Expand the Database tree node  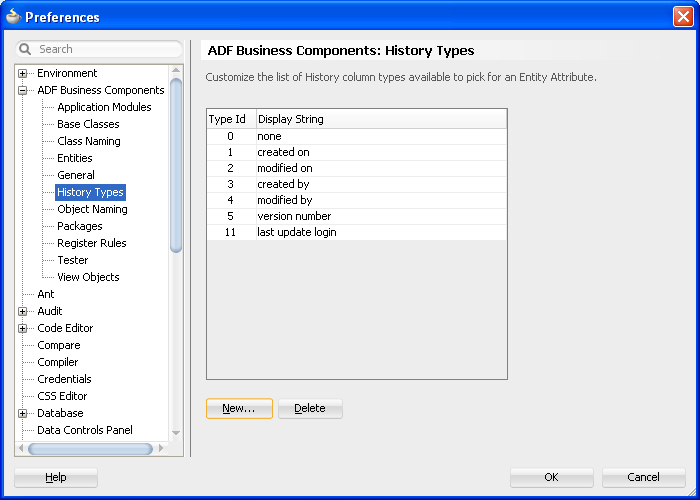coord(22,413)
